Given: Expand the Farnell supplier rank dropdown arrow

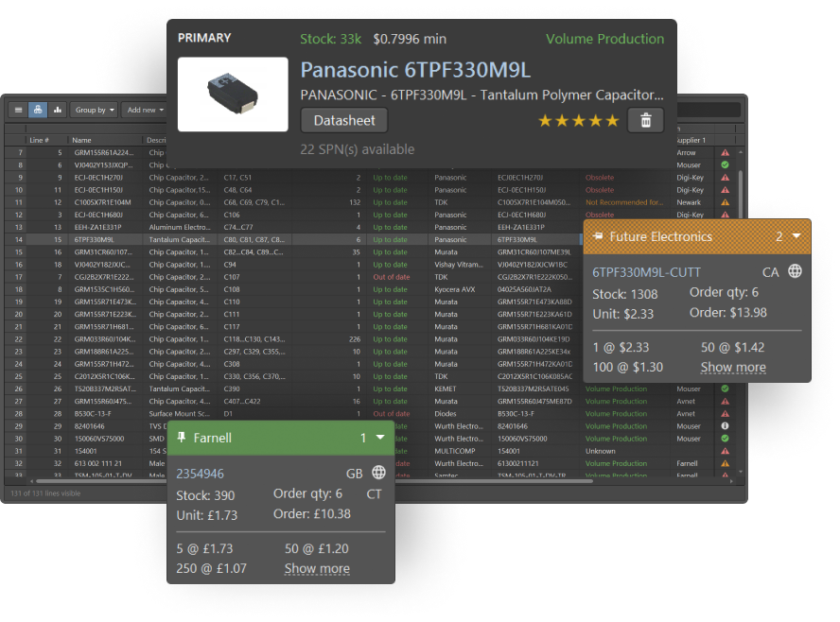Looking at the screenshot, I should coord(380,438).
